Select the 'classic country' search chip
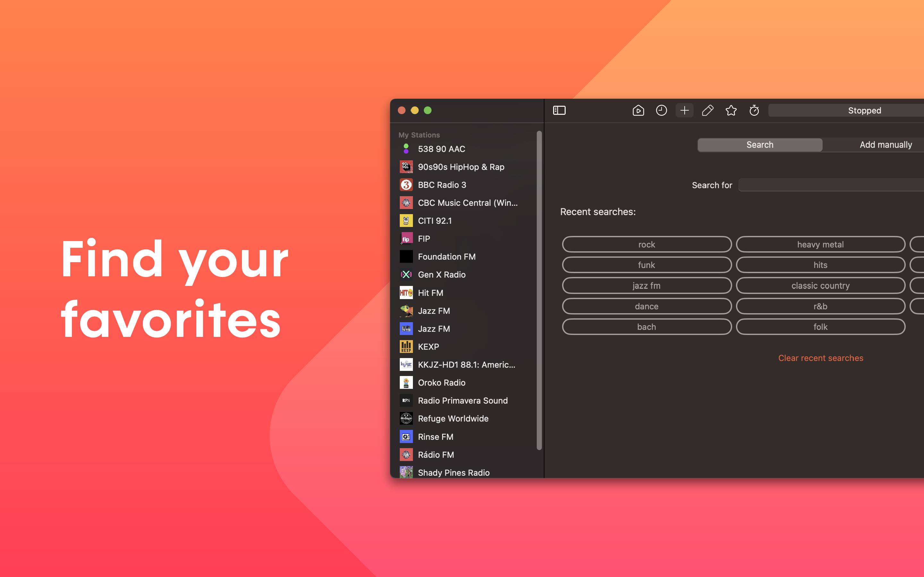The width and height of the screenshot is (924, 577). pos(820,285)
